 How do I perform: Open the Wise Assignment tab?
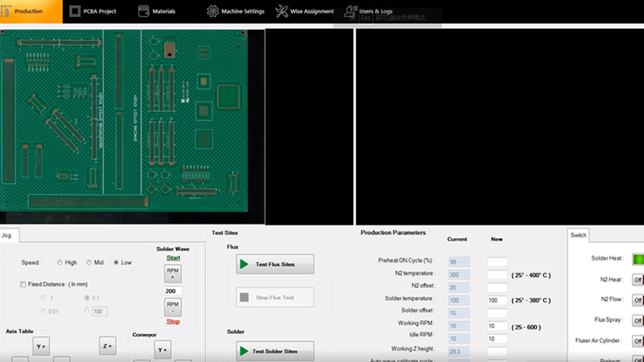click(x=304, y=11)
